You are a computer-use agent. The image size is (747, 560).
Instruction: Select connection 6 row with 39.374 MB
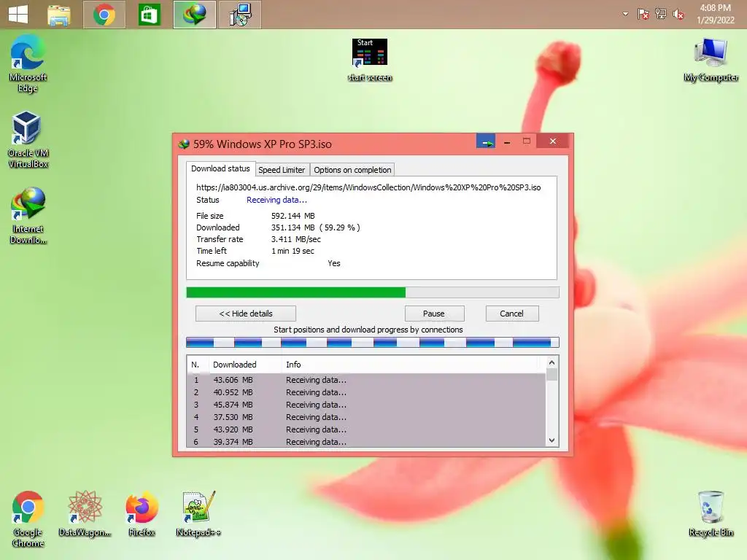366,442
